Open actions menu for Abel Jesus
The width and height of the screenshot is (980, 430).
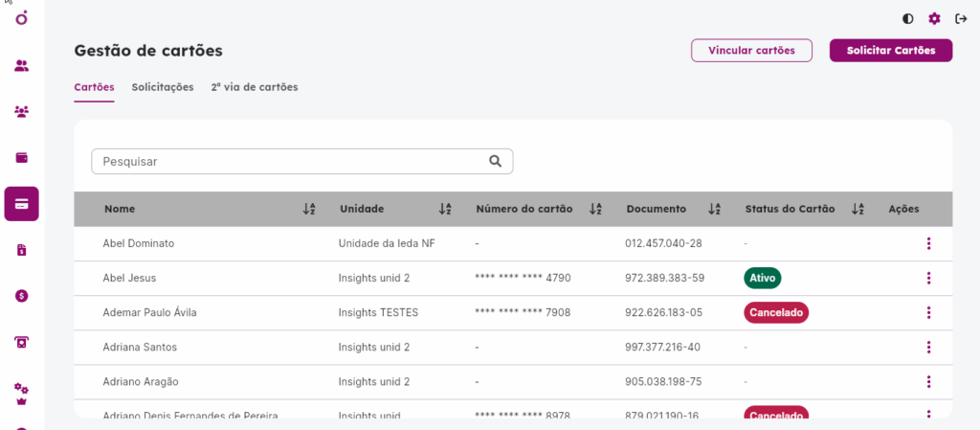pos(928,278)
